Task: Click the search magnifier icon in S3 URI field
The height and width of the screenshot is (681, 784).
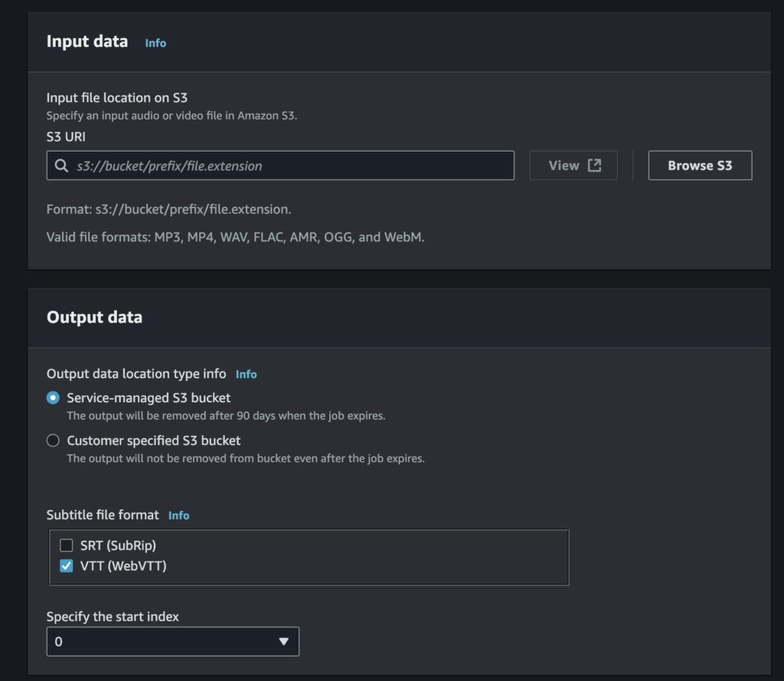Action: pos(61,165)
